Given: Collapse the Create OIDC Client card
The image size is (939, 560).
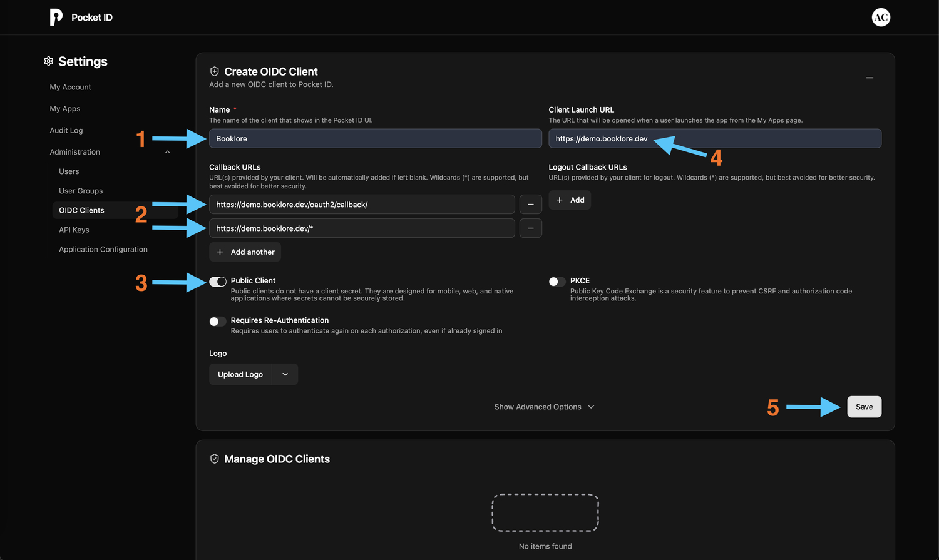Looking at the screenshot, I should pyautogui.click(x=870, y=78).
